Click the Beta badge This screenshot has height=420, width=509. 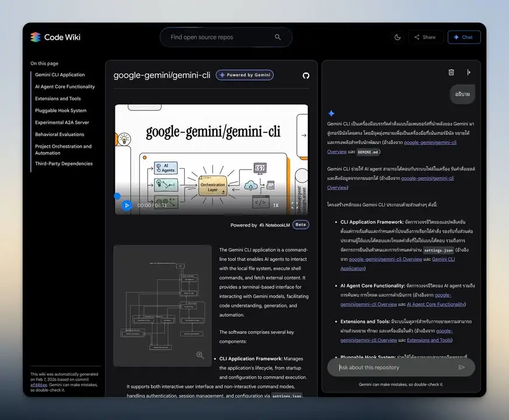301,225
